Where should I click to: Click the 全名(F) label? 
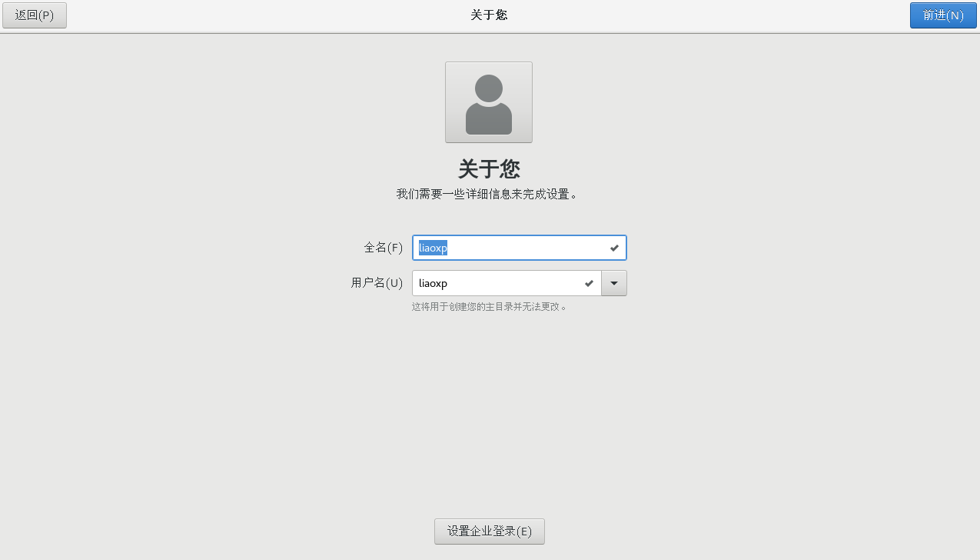point(383,248)
